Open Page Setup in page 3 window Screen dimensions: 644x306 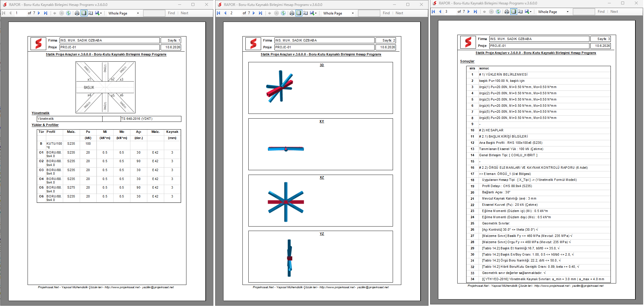[x=520, y=12]
